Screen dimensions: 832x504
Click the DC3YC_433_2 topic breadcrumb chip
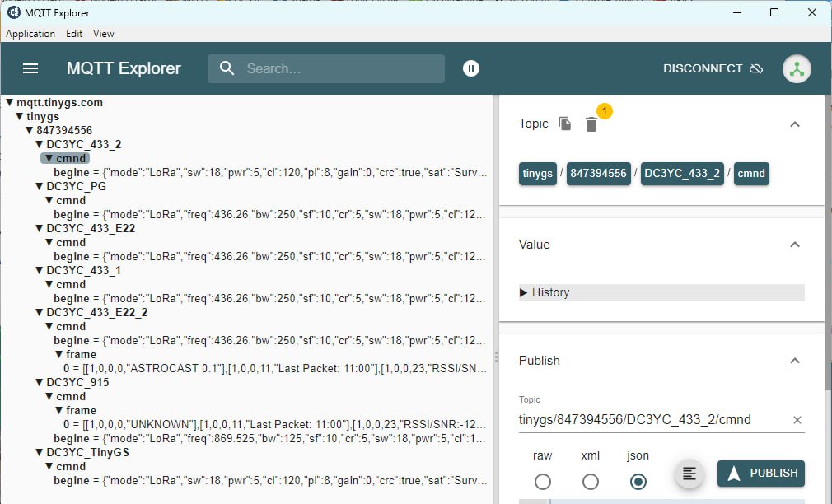pyautogui.click(x=682, y=174)
